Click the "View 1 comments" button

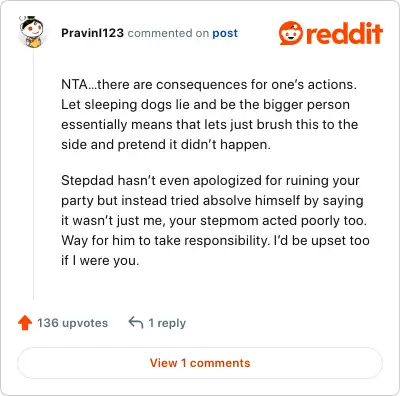coord(200,363)
